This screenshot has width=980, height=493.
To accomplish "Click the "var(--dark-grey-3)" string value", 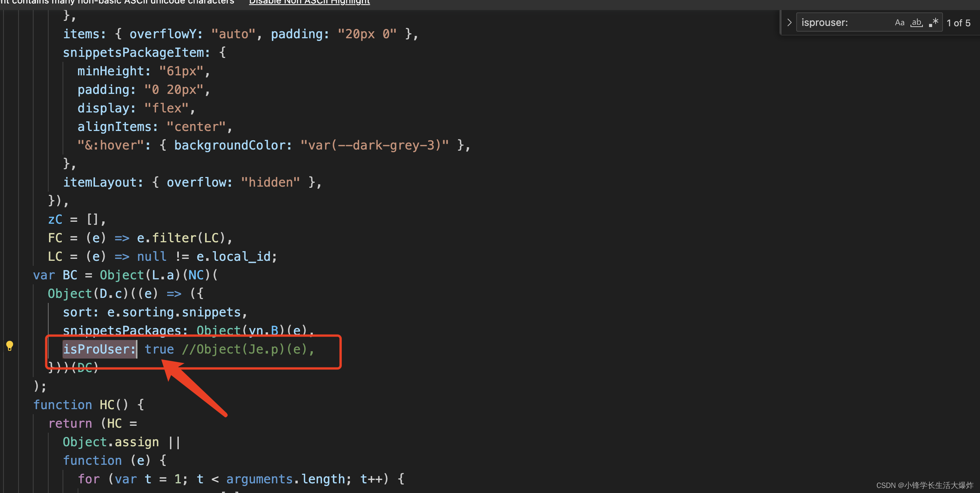I will point(374,145).
